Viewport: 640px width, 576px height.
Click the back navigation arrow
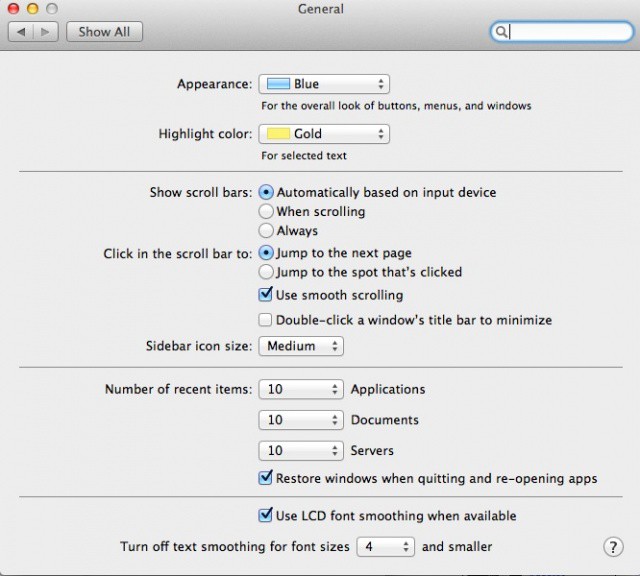coord(21,32)
